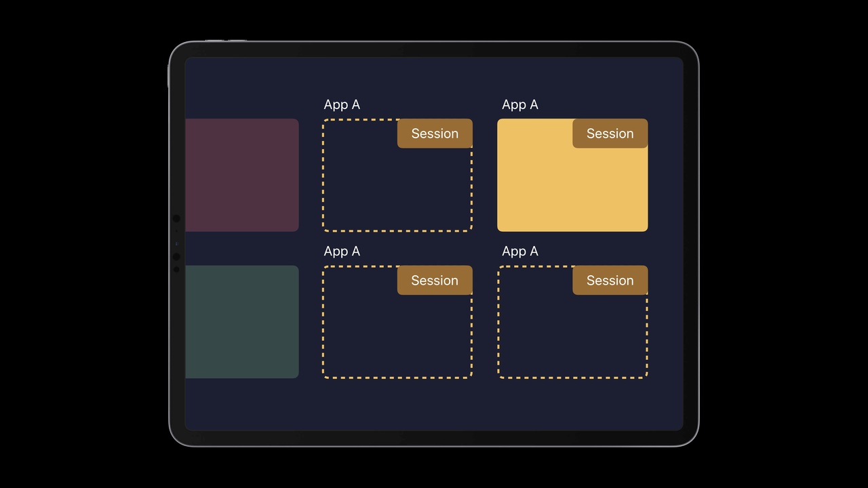This screenshot has height=488, width=868.
Task: Select the dark green window card
Action: (242, 322)
